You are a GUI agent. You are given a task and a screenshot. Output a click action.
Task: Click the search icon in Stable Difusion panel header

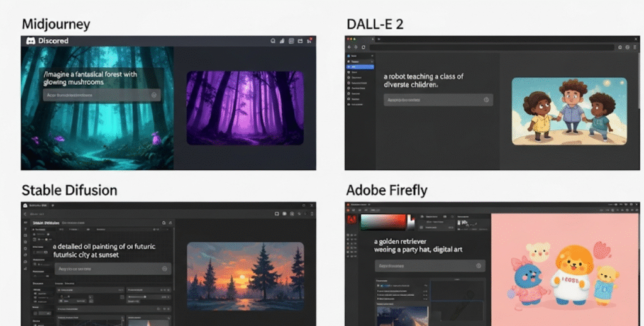pos(164,222)
